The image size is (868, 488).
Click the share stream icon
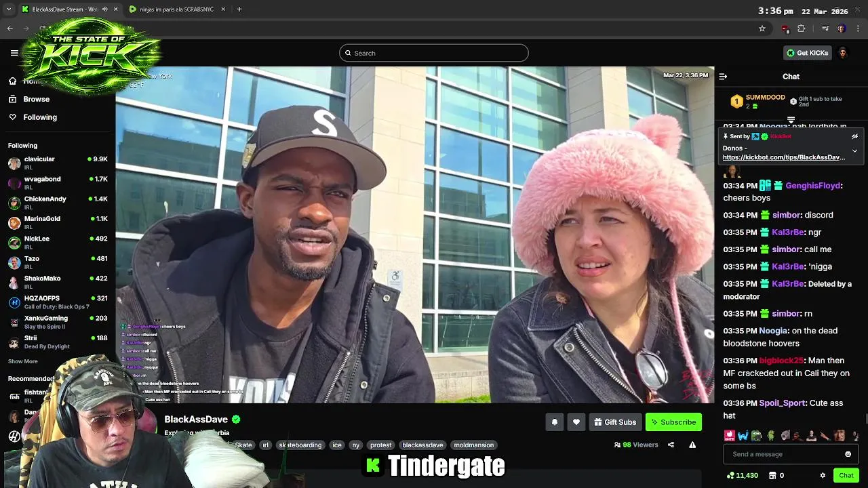point(671,445)
